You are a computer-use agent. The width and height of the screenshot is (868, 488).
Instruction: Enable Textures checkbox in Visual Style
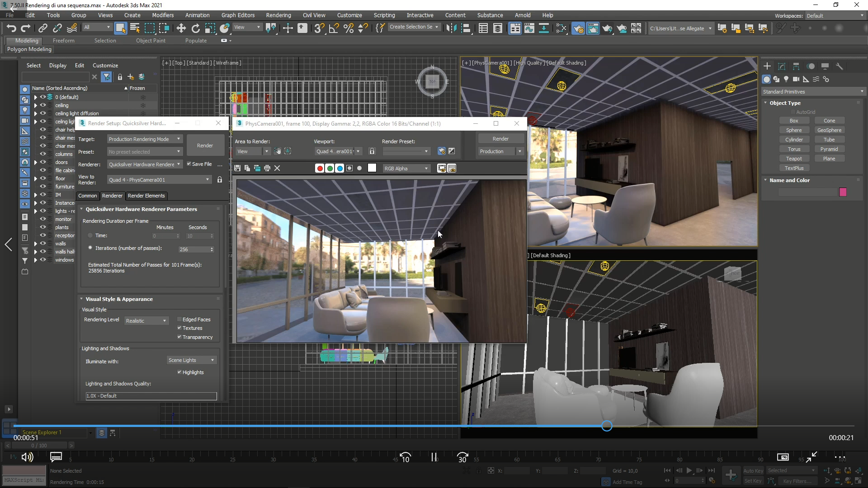[179, 328]
